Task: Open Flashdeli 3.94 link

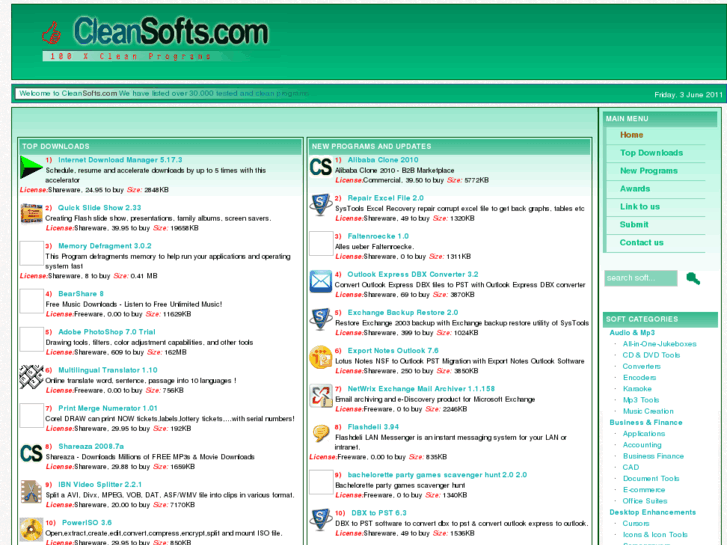Action: click(373, 427)
